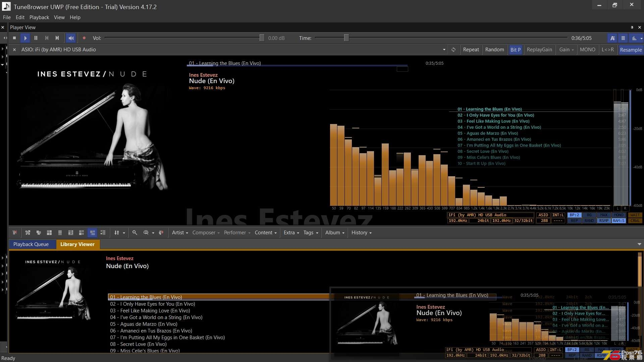This screenshot has height=362, width=644.
Task: Move the Time seek slider handle
Action: click(x=346, y=38)
